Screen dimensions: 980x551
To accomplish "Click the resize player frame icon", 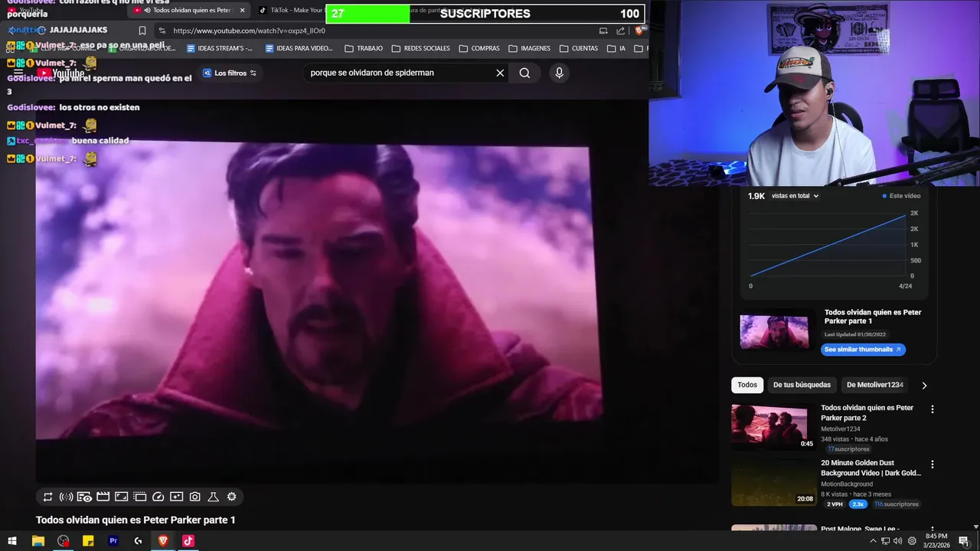I will 121,497.
